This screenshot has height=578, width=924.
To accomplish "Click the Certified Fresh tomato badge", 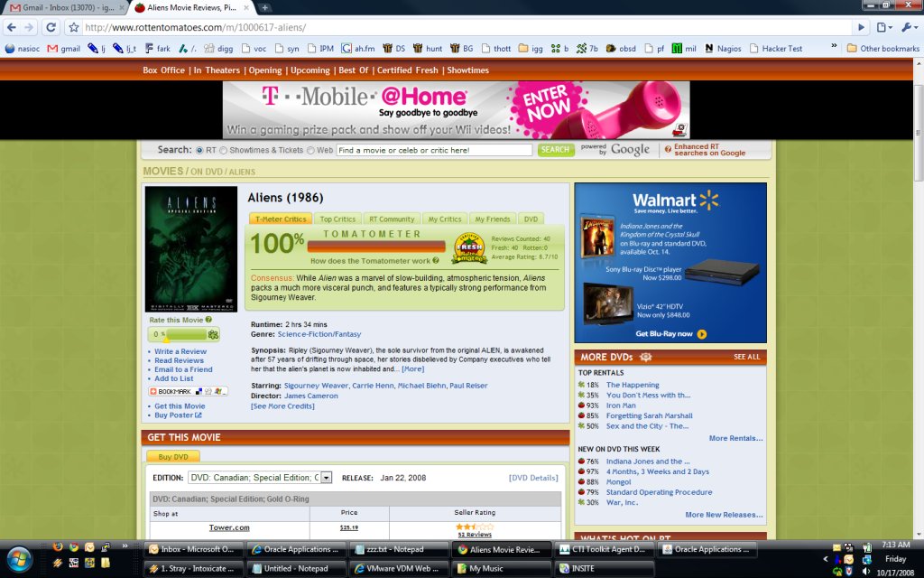I will coord(469,247).
